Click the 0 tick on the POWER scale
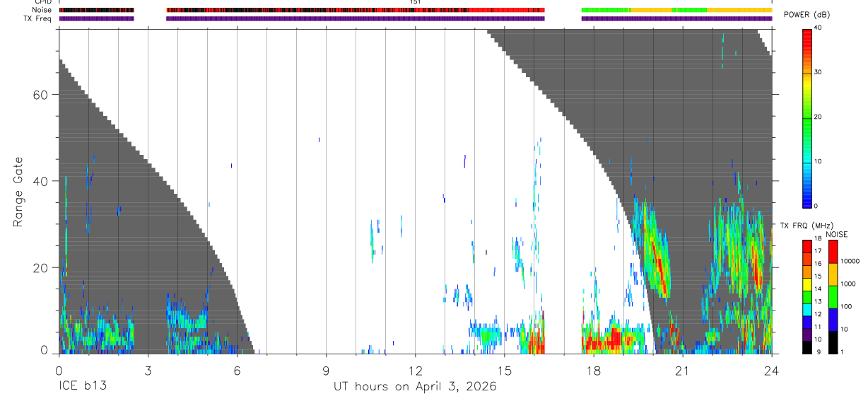This screenshot has height=401, width=868. tap(816, 206)
